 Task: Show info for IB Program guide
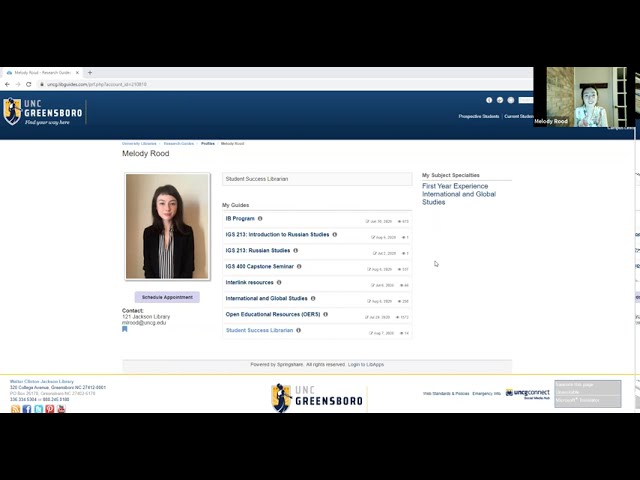tap(260, 219)
